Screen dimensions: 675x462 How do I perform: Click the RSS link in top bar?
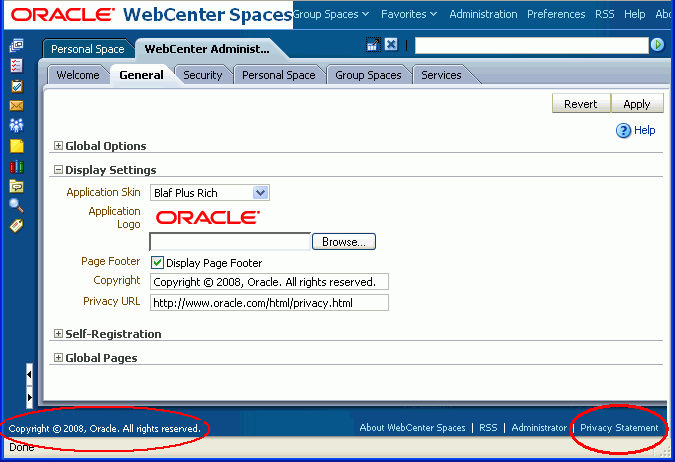(x=604, y=14)
